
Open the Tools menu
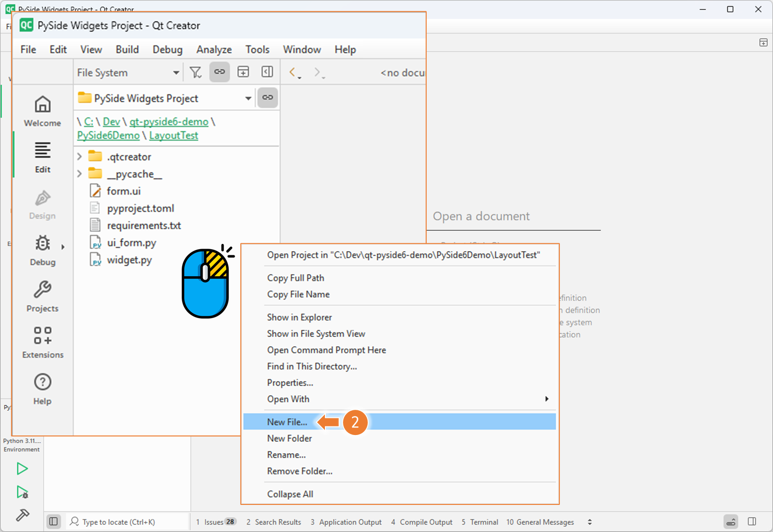257,49
